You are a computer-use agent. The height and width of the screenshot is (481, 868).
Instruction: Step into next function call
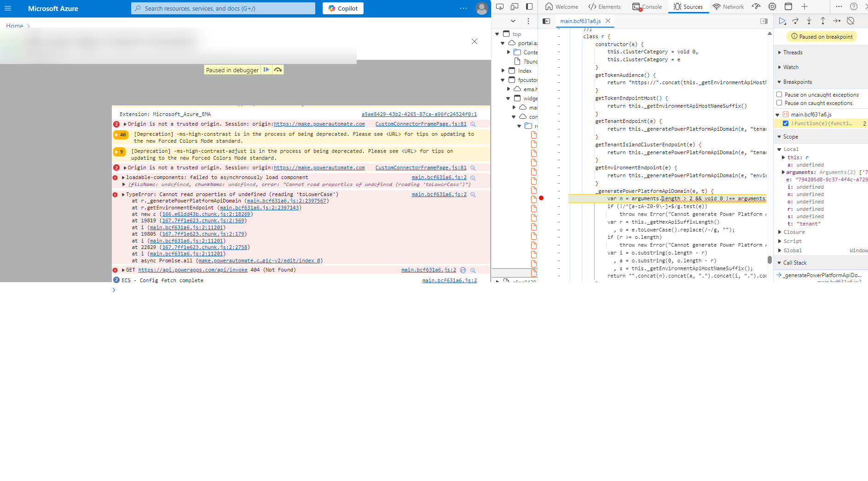tap(809, 21)
